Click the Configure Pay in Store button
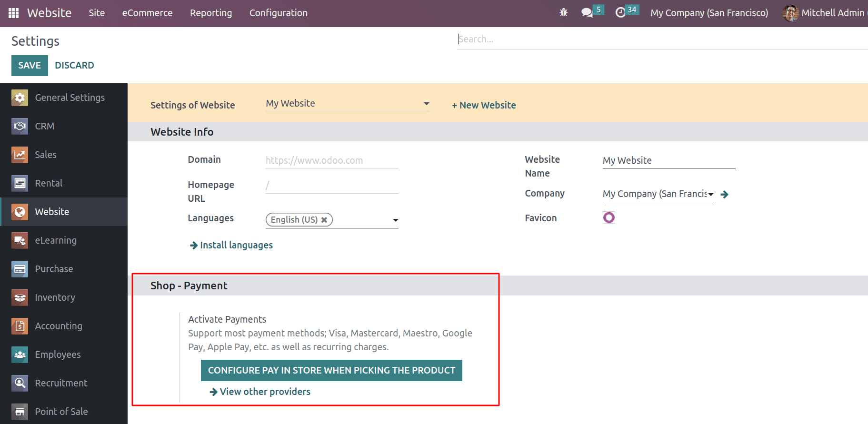This screenshot has width=868, height=424. pos(331,370)
